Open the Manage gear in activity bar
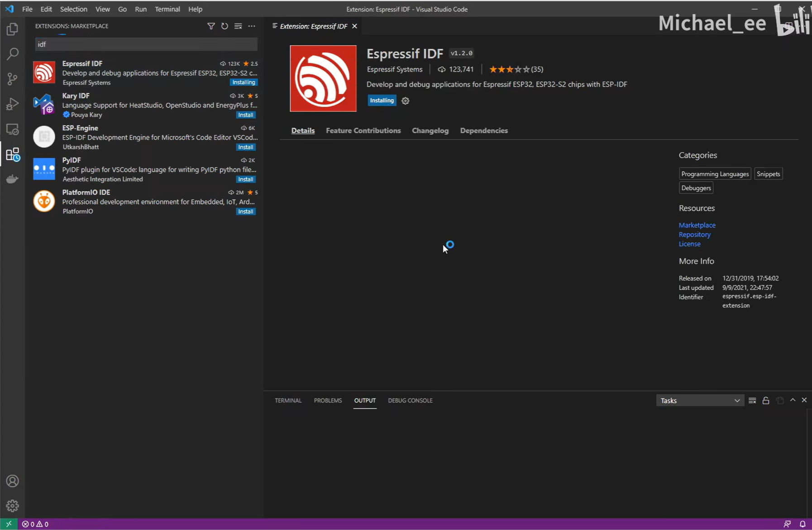Viewport: 812px width, 530px height. pos(12,506)
